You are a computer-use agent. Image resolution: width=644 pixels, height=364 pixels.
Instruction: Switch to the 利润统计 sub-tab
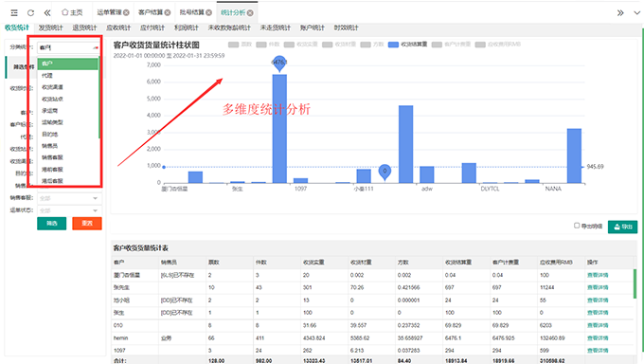pos(186,27)
